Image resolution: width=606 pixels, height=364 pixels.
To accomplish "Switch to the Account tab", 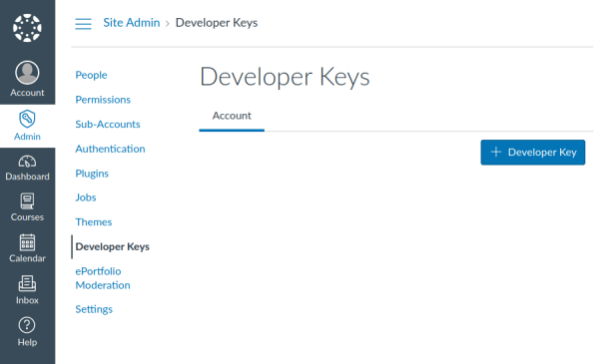I will click(232, 116).
